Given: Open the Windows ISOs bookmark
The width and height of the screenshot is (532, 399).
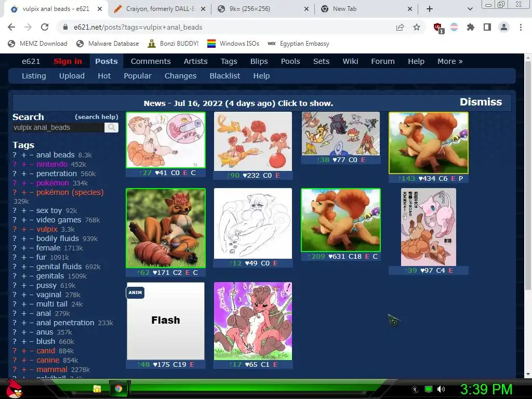Looking at the screenshot, I should 233,44.
